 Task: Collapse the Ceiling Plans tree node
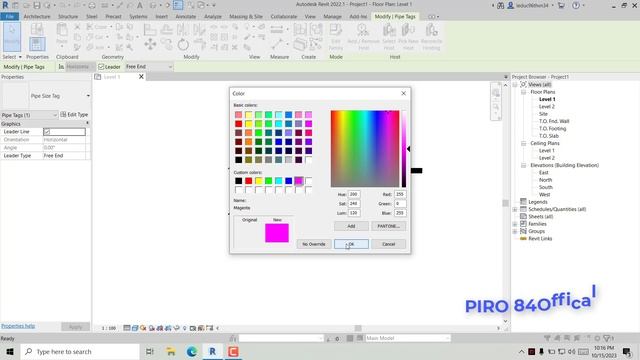pyautogui.click(x=523, y=144)
